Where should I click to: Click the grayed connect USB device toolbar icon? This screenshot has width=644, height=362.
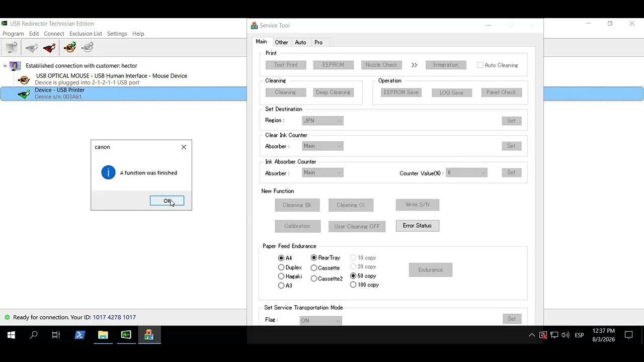point(32,47)
